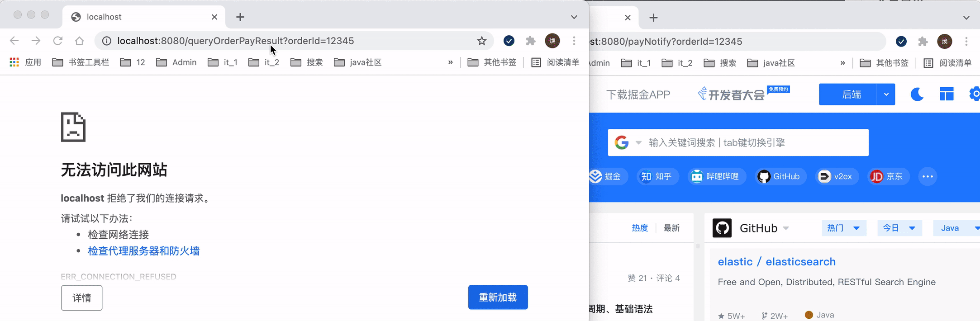Switch to the 最新 sort tab
Viewport: 980px width, 321px height.
pos(671,228)
